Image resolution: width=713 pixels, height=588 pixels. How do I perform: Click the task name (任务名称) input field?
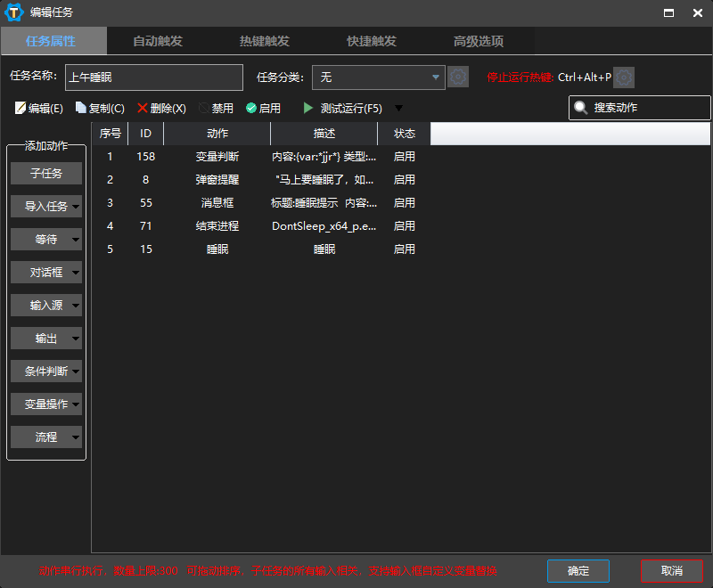[x=153, y=78]
